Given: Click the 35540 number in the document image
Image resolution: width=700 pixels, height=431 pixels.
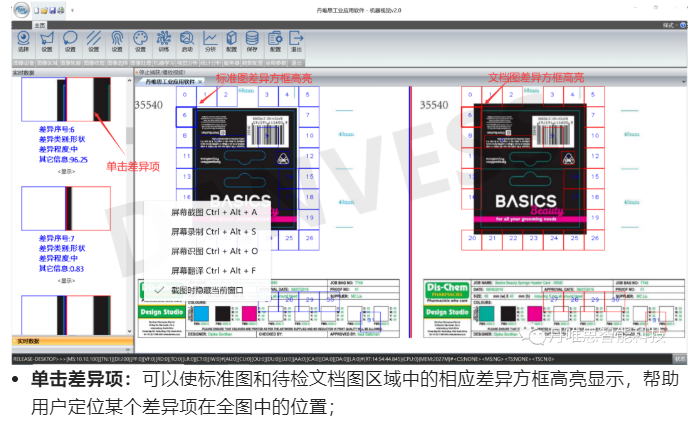Looking at the screenshot, I should [434, 105].
